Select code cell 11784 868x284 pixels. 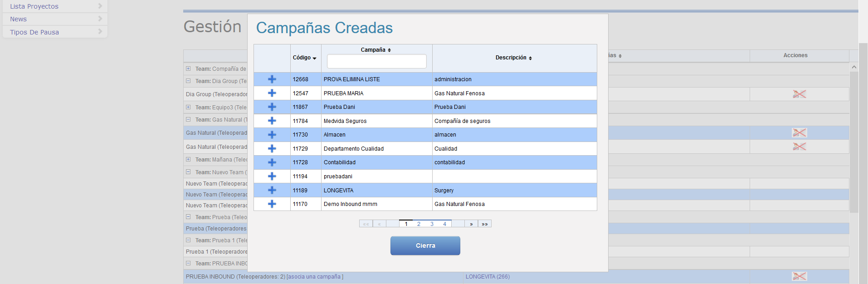[306, 121]
